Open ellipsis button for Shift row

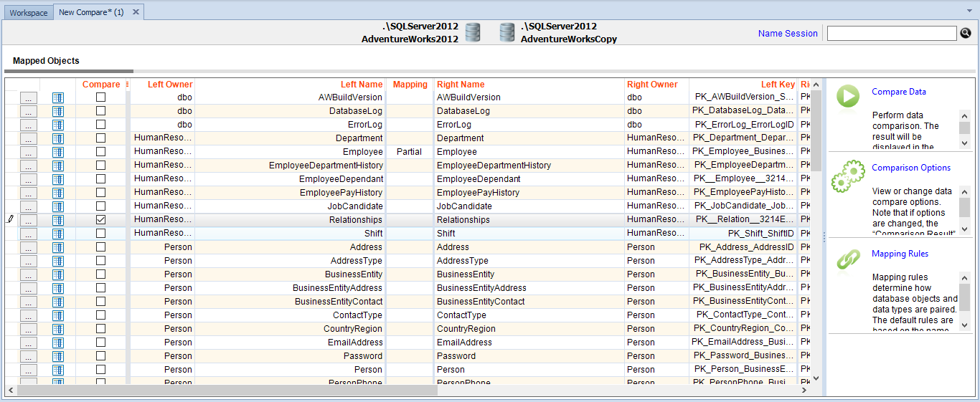coord(28,234)
